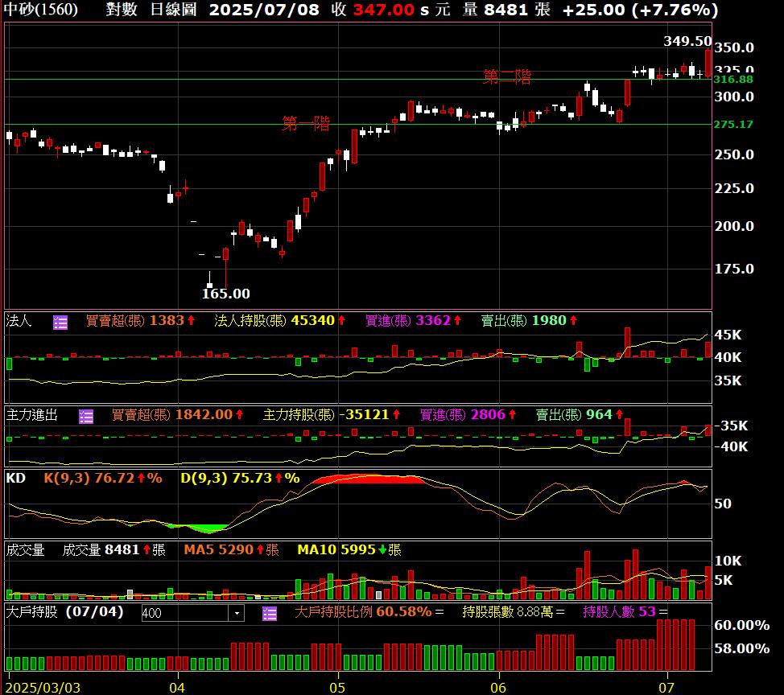Click the 04 month axis marker
The width and height of the screenshot is (784, 695).
click(x=177, y=688)
